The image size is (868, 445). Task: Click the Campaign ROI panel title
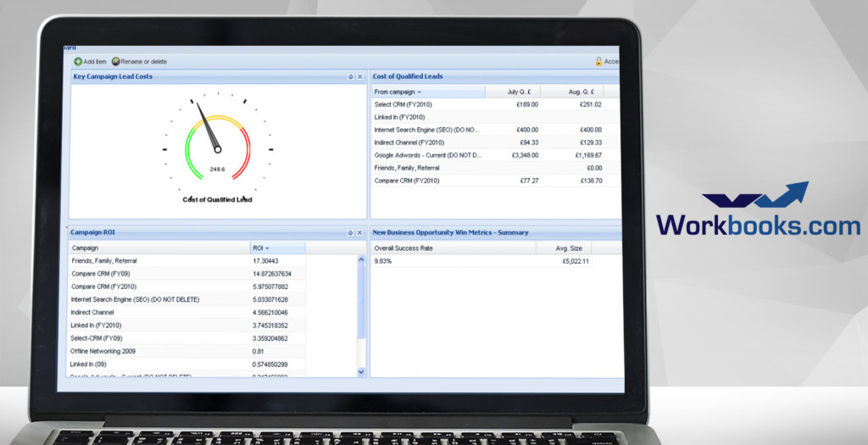click(x=93, y=232)
